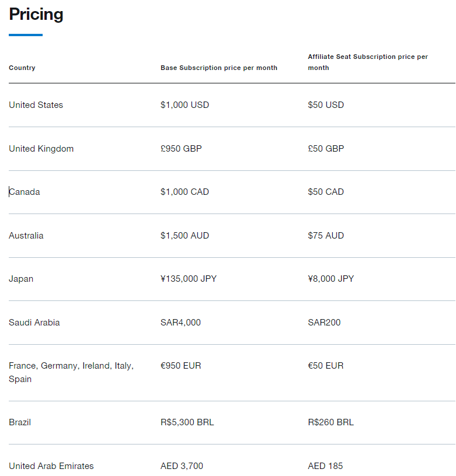The image size is (456, 476).
Task: Click the $1,500 AUD base price
Action: click(185, 236)
